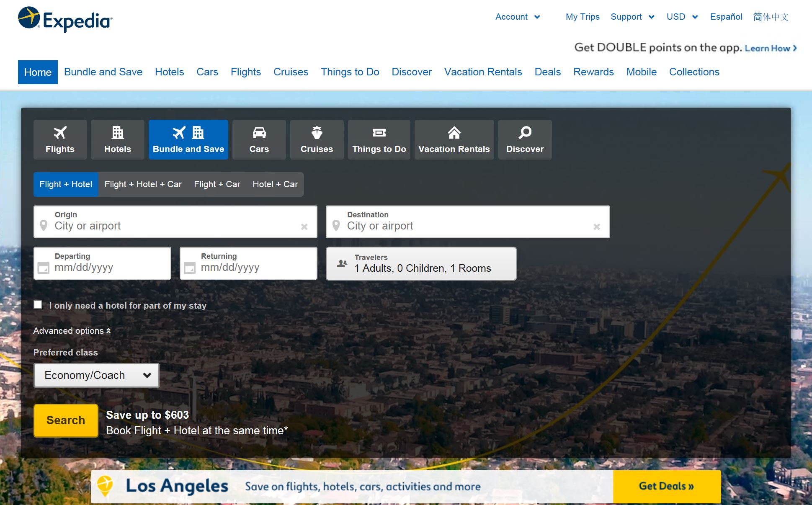The height and width of the screenshot is (505, 812).
Task: Click the Destination location pin icon
Action: (336, 226)
